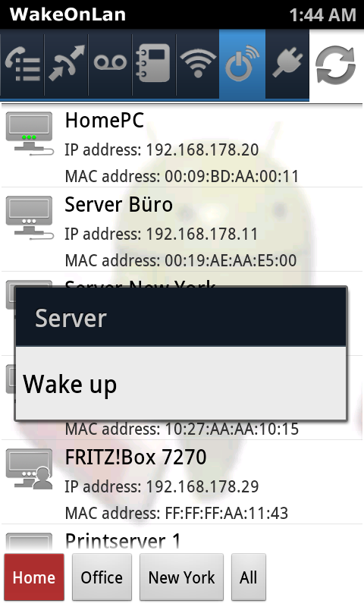The height and width of the screenshot is (607, 364).
Task: Open the WiFi signal icon tab
Action: click(198, 64)
